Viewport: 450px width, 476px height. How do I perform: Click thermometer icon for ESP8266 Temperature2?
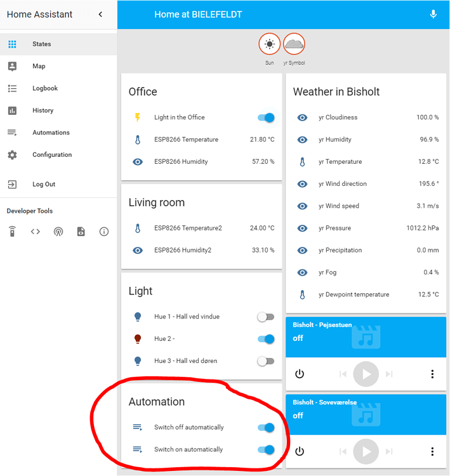[x=138, y=228]
